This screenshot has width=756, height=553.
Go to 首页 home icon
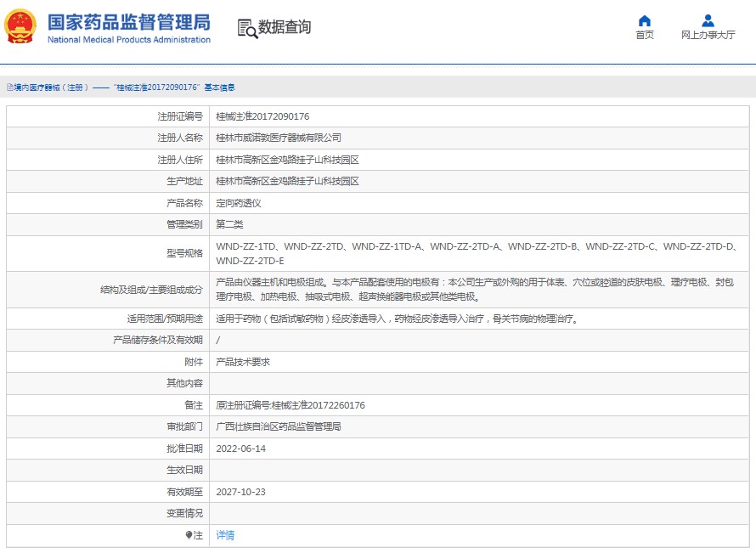644,20
